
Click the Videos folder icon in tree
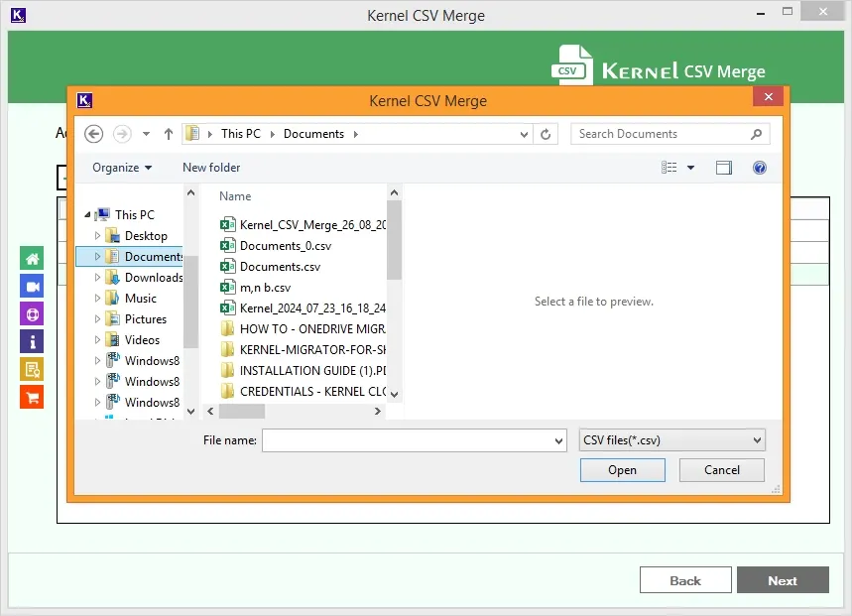[x=112, y=339]
